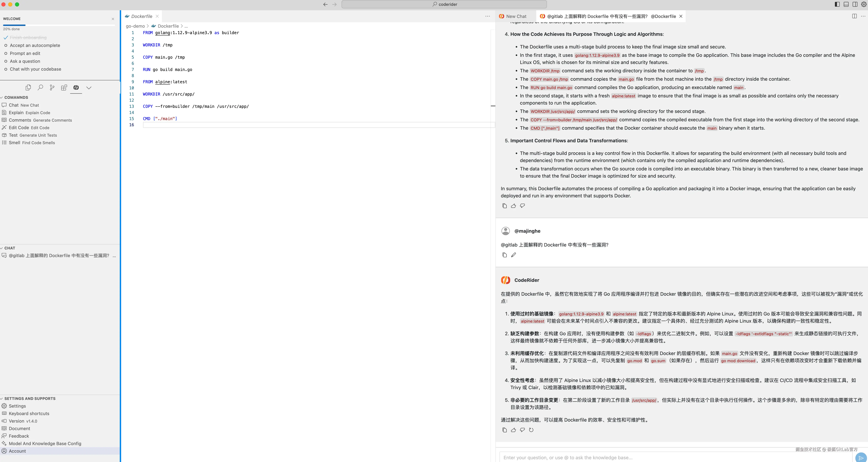Switch to the New Chat tab

coord(516,16)
